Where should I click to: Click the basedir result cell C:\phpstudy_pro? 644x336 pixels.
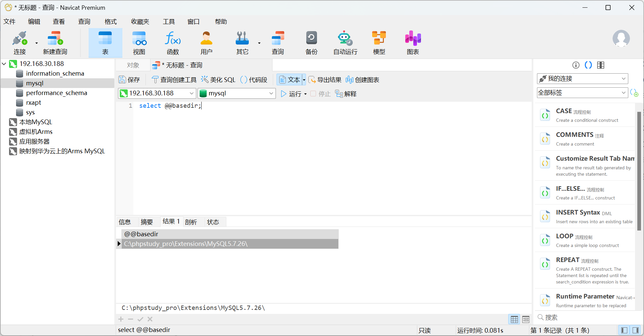[230, 244]
